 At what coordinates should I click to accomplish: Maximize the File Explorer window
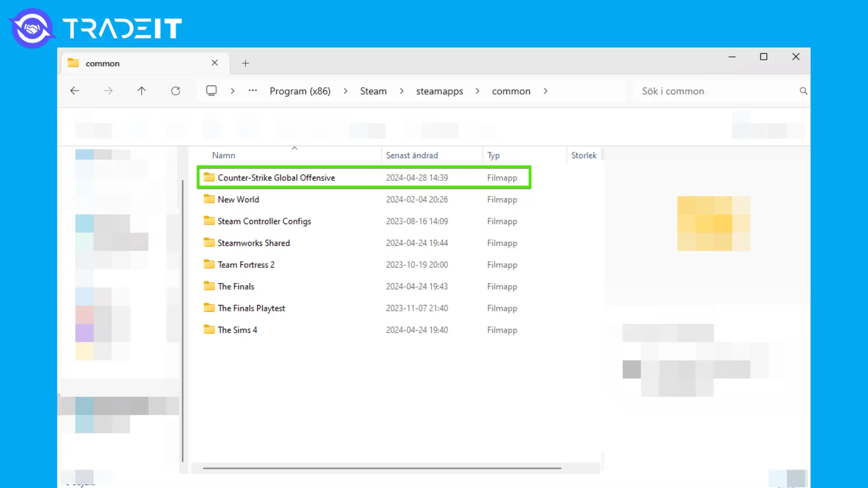[764, 56]
